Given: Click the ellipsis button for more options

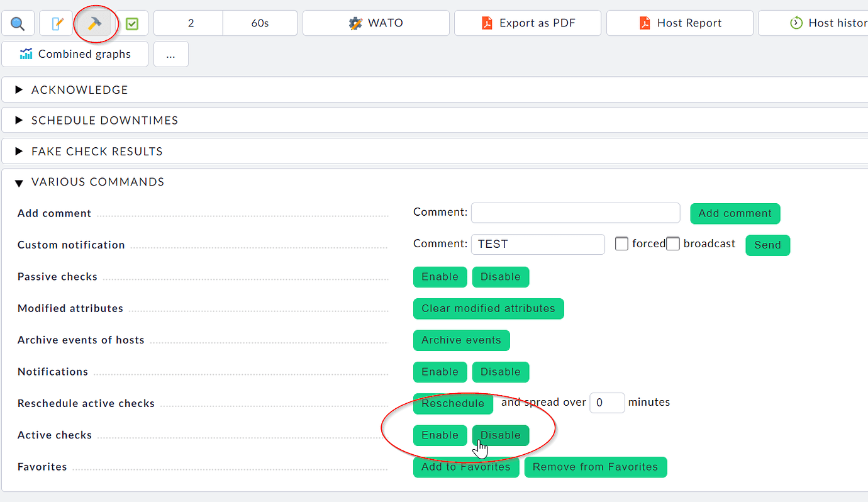Looking at the screenshot, I should (x=170, y=54).
